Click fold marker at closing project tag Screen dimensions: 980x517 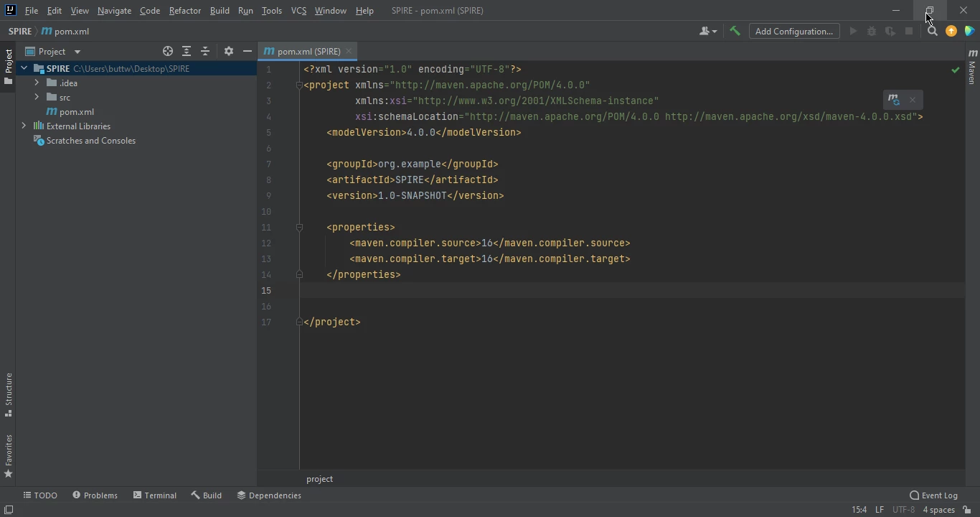click(299, 322)
